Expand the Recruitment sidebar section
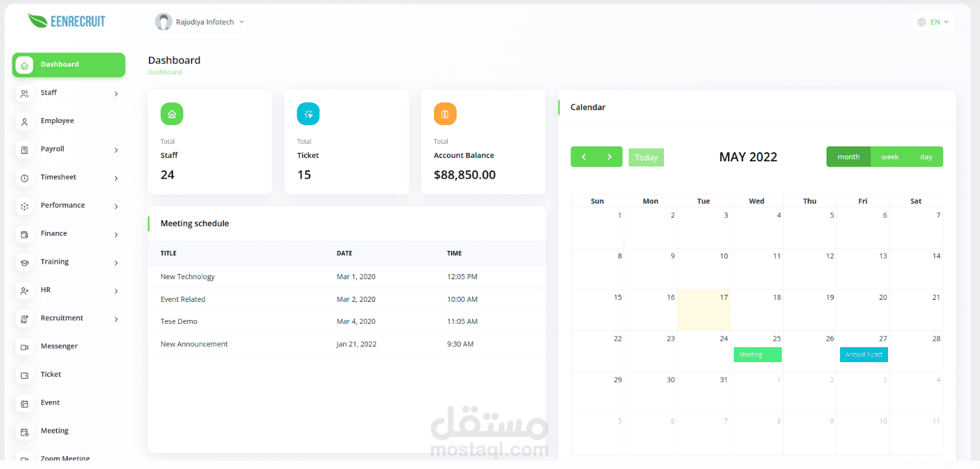The height and width of the screenshot is (469, 980). 68,318
